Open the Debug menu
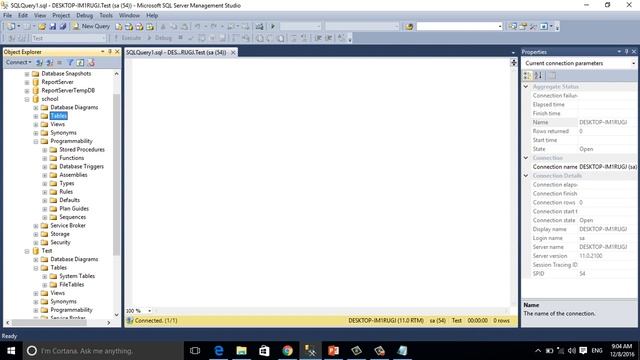The width and height of the screenshot is (640, 360). (x=84, y=15)
